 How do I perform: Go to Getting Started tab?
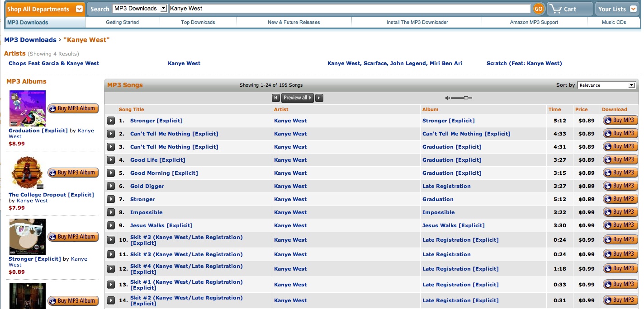(123, 22)
